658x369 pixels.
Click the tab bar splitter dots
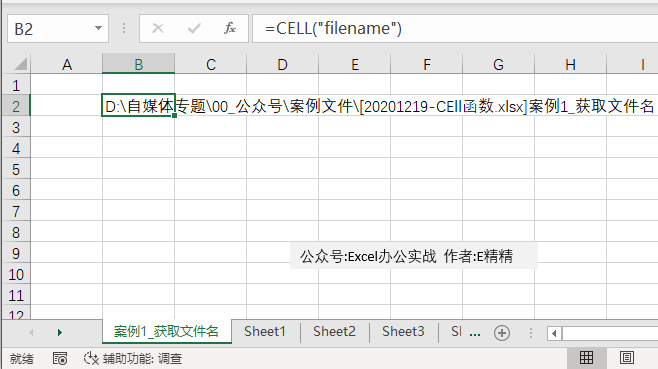[x=531, y=333]
